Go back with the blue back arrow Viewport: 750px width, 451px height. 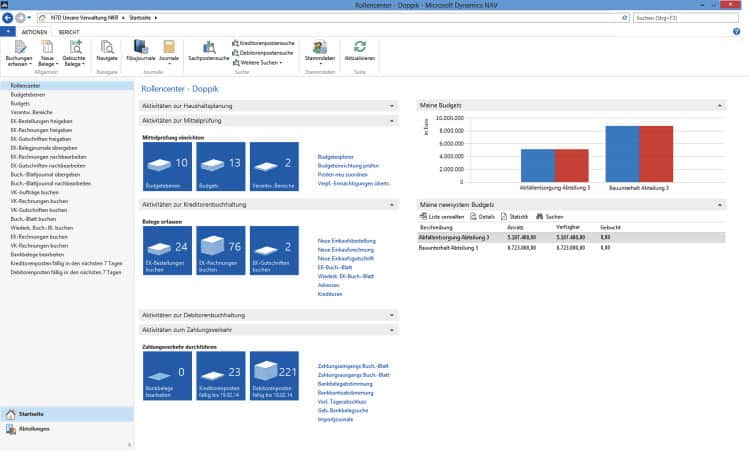pos(8,18)
